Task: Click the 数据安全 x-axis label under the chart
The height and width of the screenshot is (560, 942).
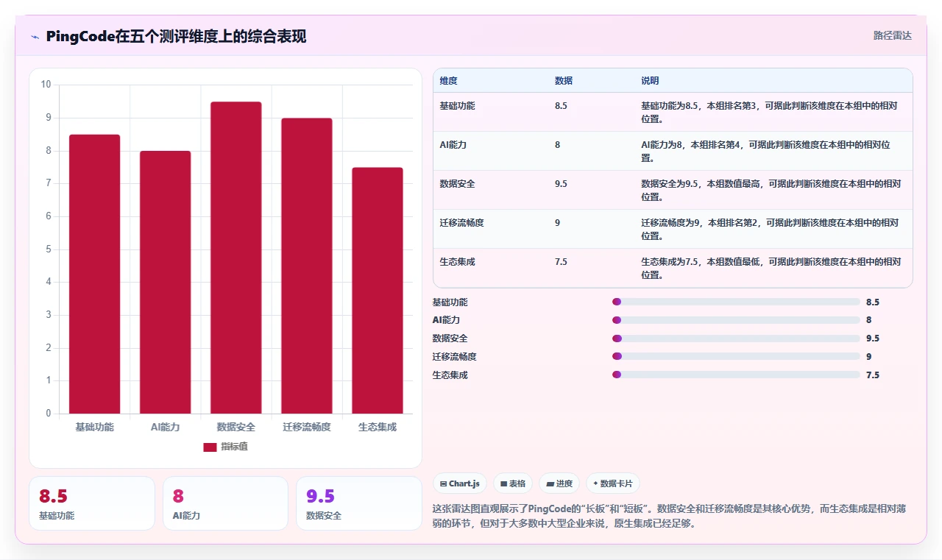Action: [x=236, y=427]
